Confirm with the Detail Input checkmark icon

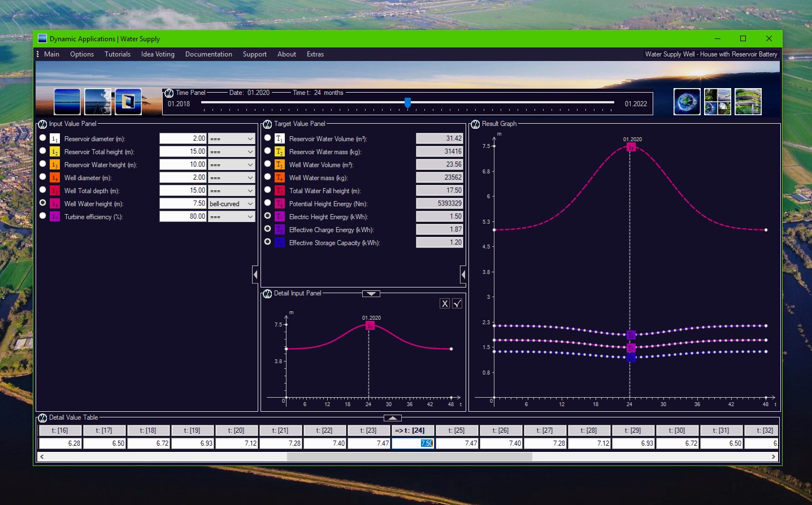click(457, 303)
